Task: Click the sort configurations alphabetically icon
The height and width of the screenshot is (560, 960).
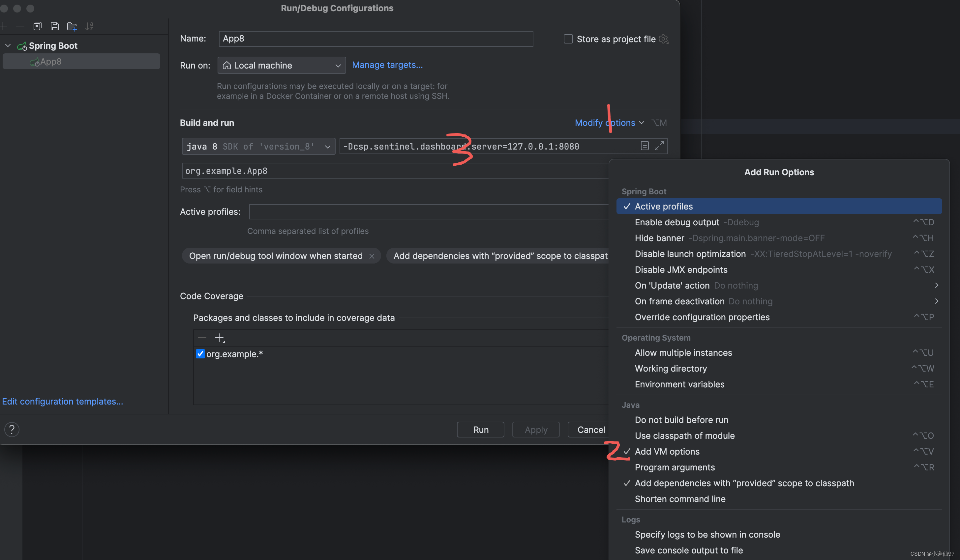Action: pyautogui.click(x=89, y=26)
